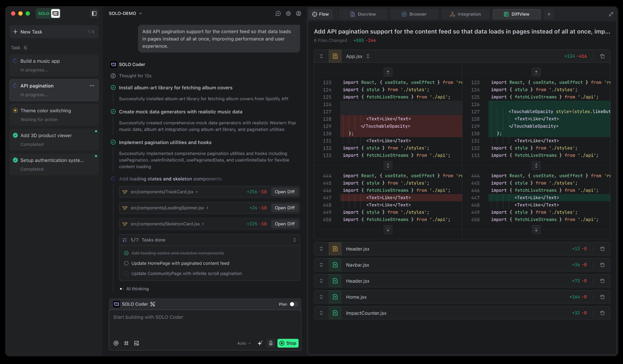Viewport: 623px width, 364px height.
Task: Select the DiffView tab
Action: click(517, 14)
